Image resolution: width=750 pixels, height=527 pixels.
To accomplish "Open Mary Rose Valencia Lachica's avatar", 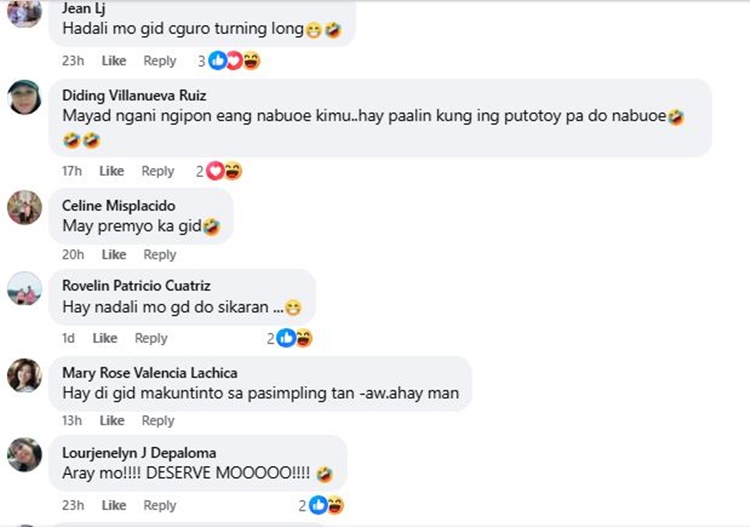I will click(24, 375).
